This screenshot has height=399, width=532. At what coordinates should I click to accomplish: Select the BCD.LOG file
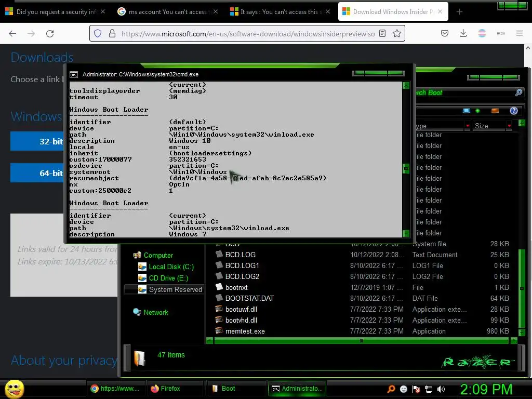240,255
